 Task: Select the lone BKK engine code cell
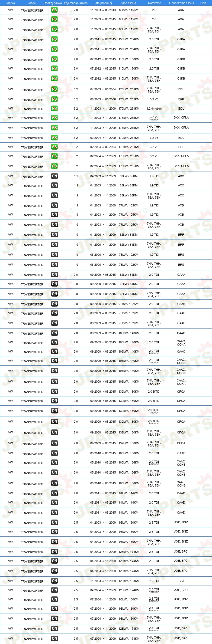click(x=181, y=99)
